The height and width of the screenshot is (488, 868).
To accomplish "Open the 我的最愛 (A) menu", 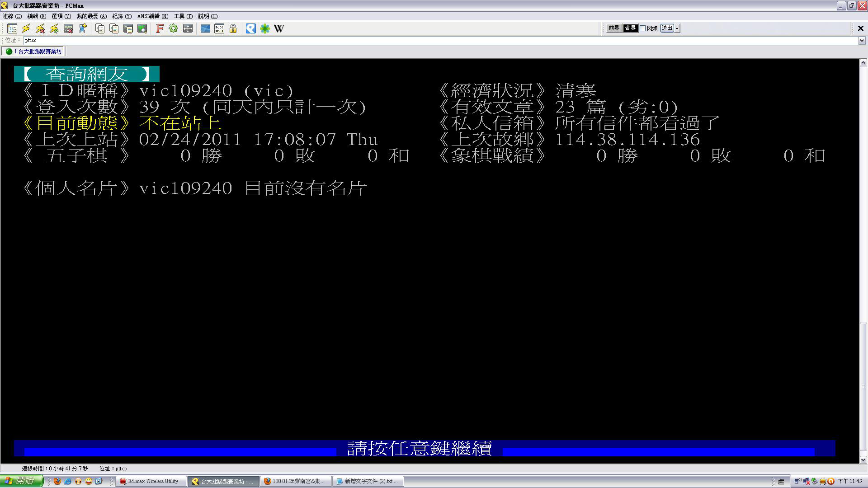I will tap(92, 16).
